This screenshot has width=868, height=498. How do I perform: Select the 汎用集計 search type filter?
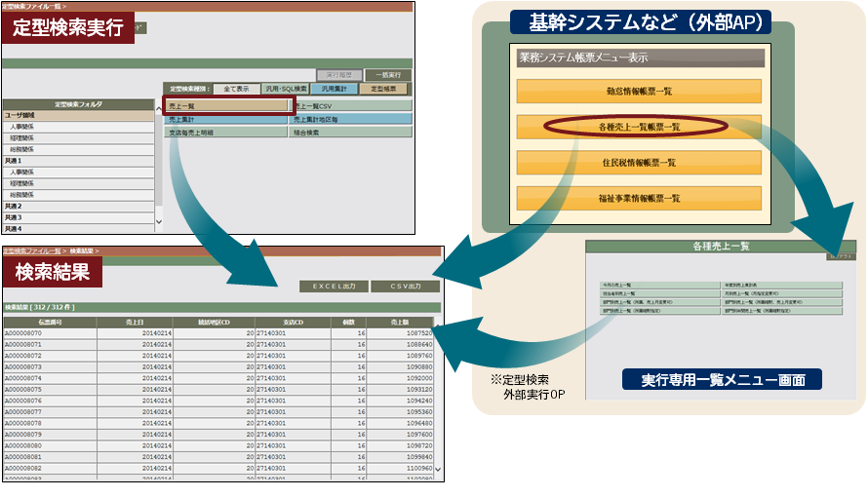click(x=335, y=89)
